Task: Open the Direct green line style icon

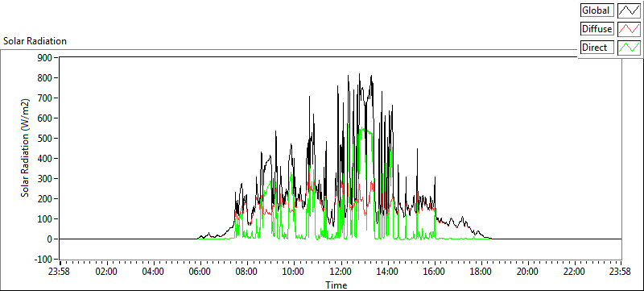Action: click(x=630, y=48)
